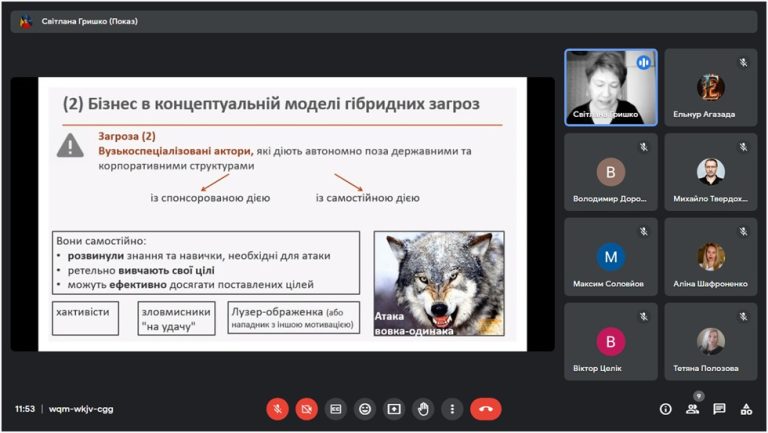Leave the call with the red hang-up button
The width and height of the screenshot is (768, 433).
pyautogui.click(x=486, y=409)
